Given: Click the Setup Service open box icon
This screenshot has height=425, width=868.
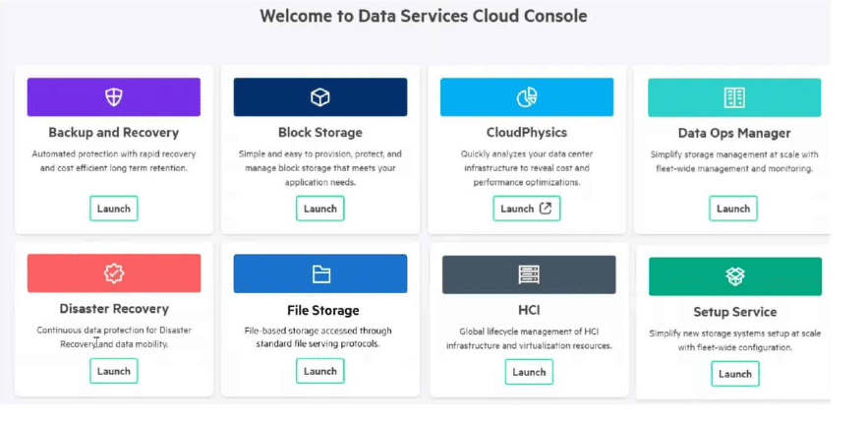Looking at the screenshot, I should 735,276.
